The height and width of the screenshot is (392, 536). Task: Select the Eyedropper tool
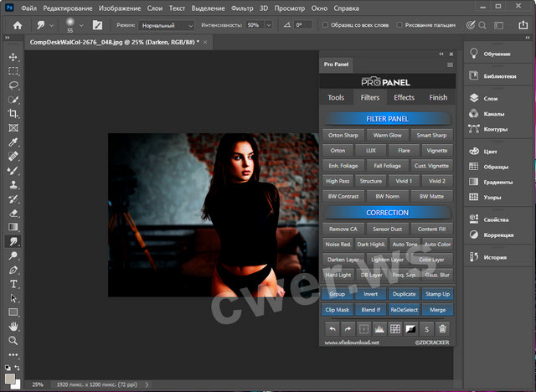point(13,142)
